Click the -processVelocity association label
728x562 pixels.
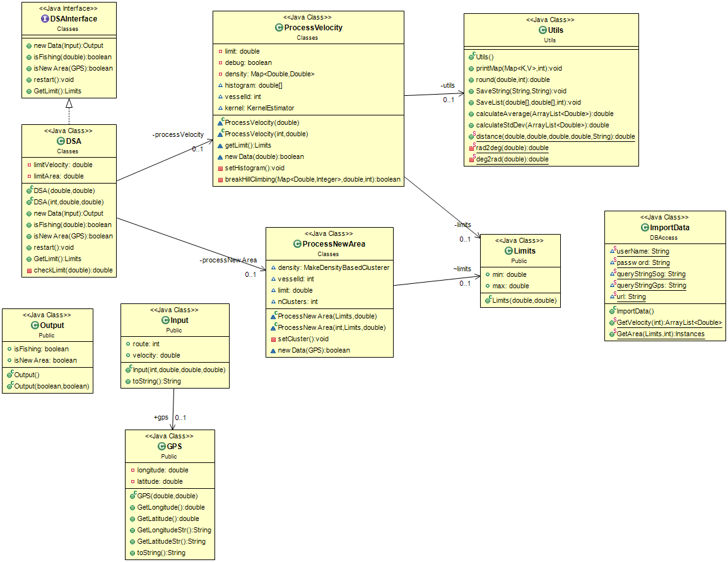click(178, 134)
